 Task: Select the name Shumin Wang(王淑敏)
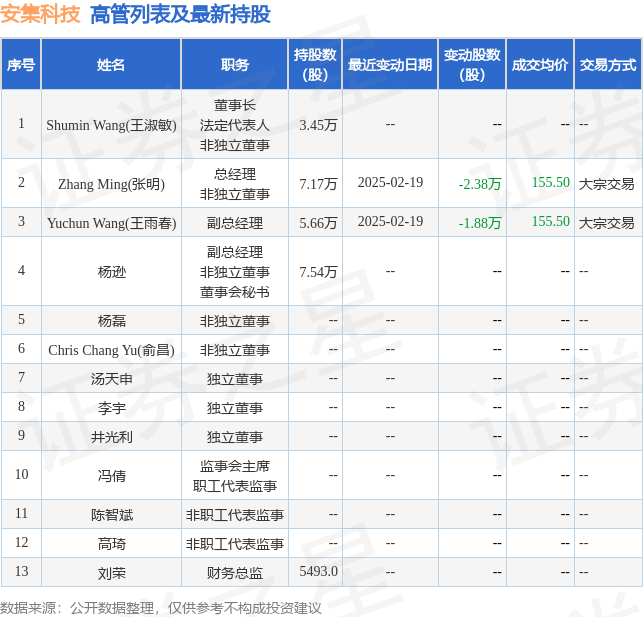[111, 125]
